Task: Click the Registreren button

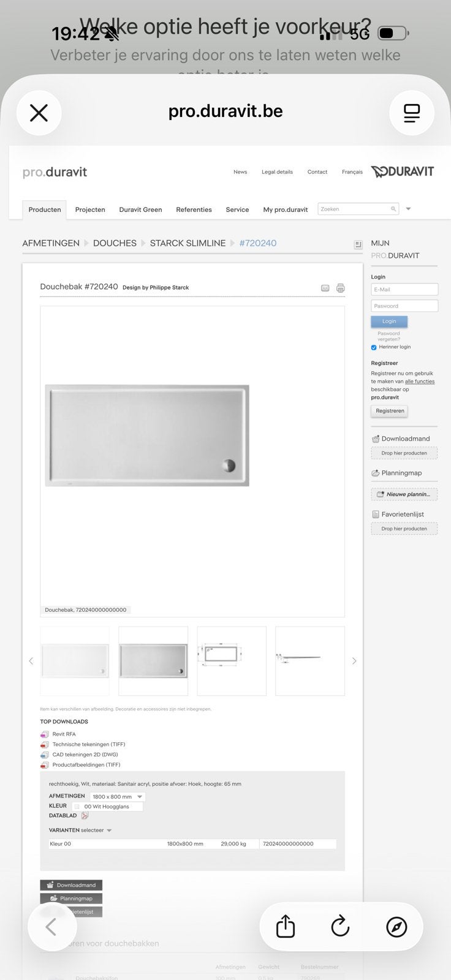Action: [x=390, y=411]
